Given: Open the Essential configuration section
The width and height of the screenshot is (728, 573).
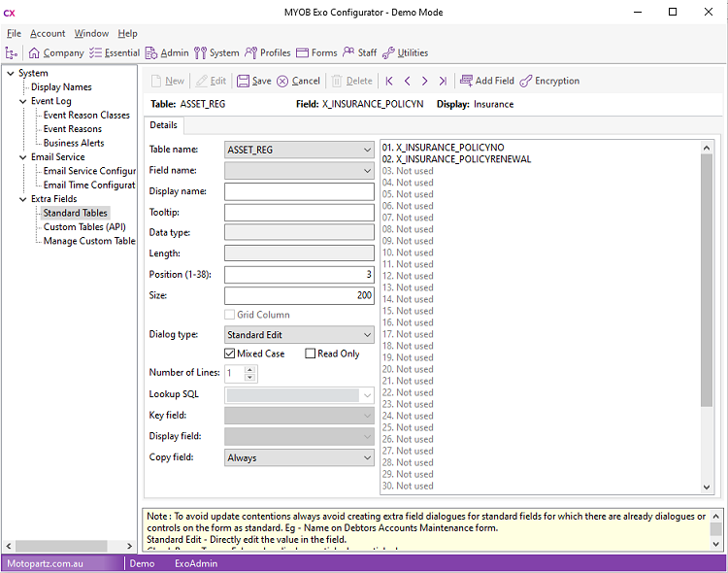Looking at the screenshot, I should (x=115, y=53).
